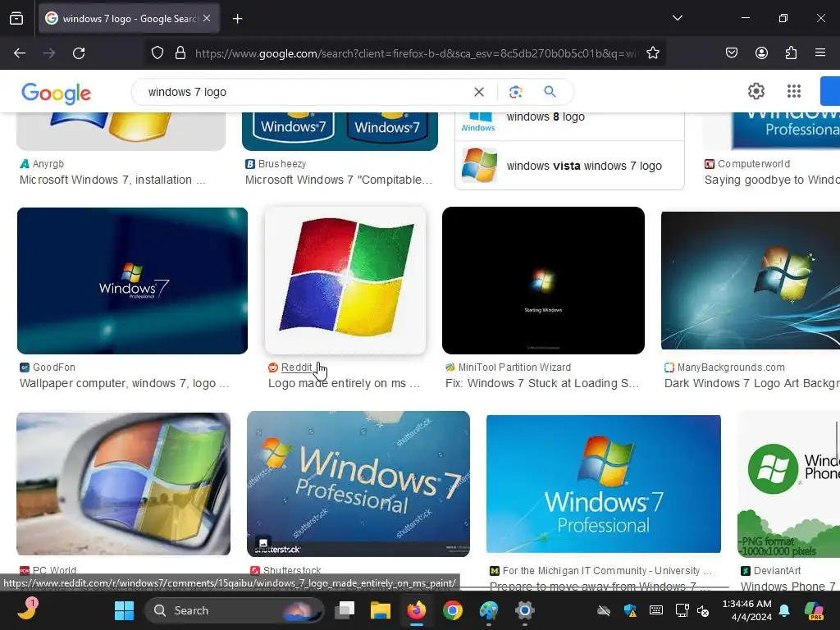
Task: Click the OneDrive cloud tray icon
Action: pos(604,610)
